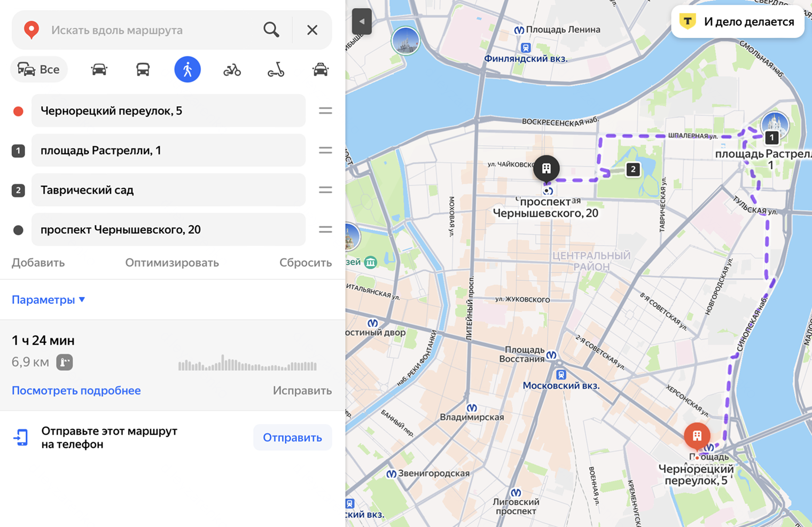Image resolution: width=812 pixels, height=527 pixels.
Task: Focus the 'Искать вдоль маршрута' search field
Action: coord(152,30)
